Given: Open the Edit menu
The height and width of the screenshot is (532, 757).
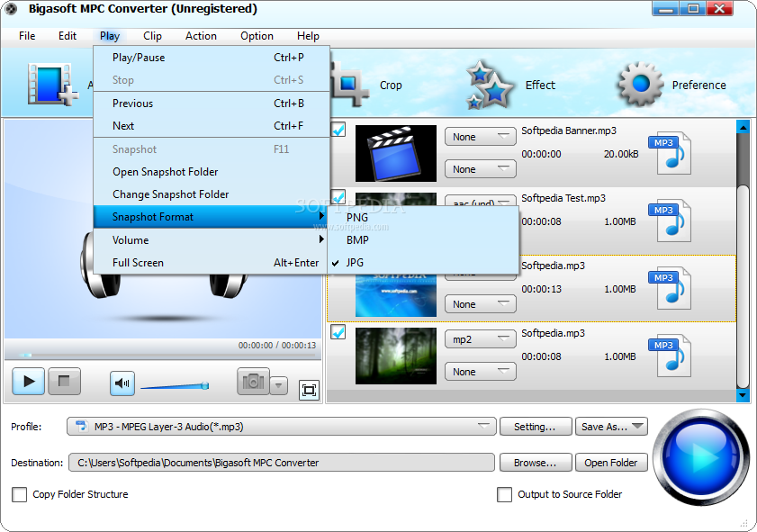Looking at the screenshot, I should point(68,36).
